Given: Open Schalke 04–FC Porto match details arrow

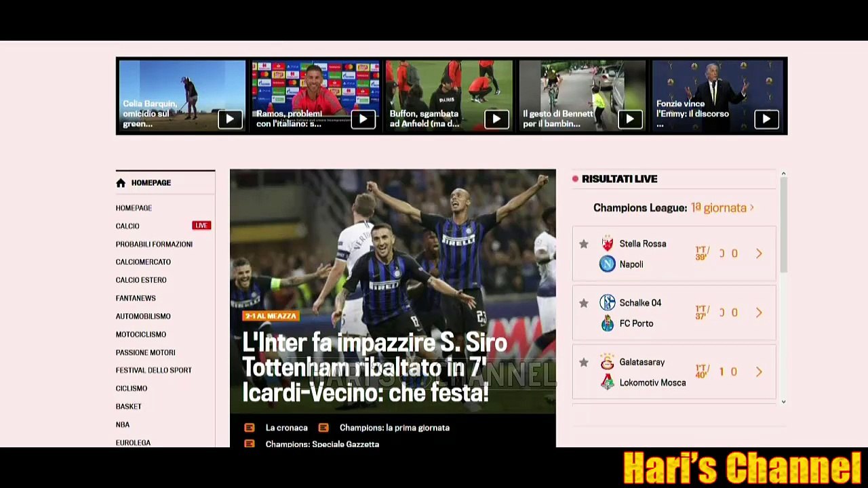Looking at the screenshot, I should click(x=759, y=312).
